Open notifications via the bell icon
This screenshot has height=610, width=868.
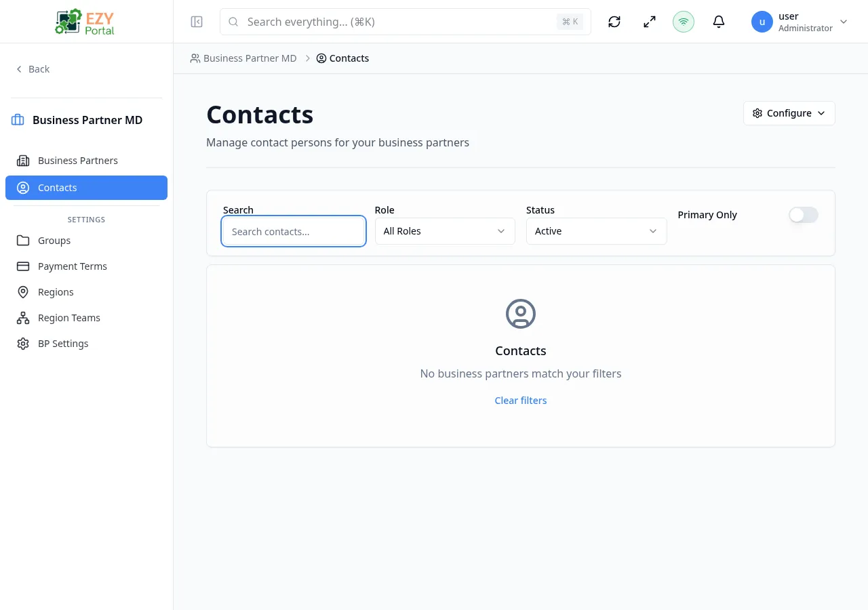click(x=718, y=22)
